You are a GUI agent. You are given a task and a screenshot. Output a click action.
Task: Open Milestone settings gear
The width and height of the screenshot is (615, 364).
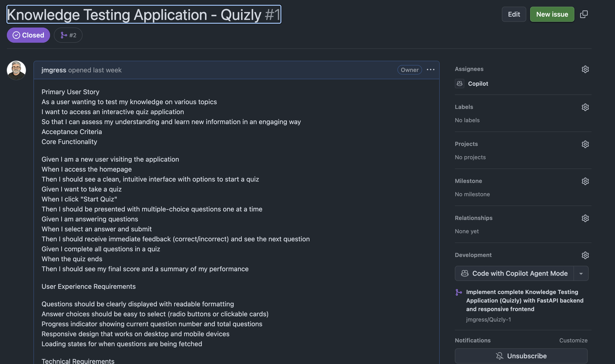(585, 181)
